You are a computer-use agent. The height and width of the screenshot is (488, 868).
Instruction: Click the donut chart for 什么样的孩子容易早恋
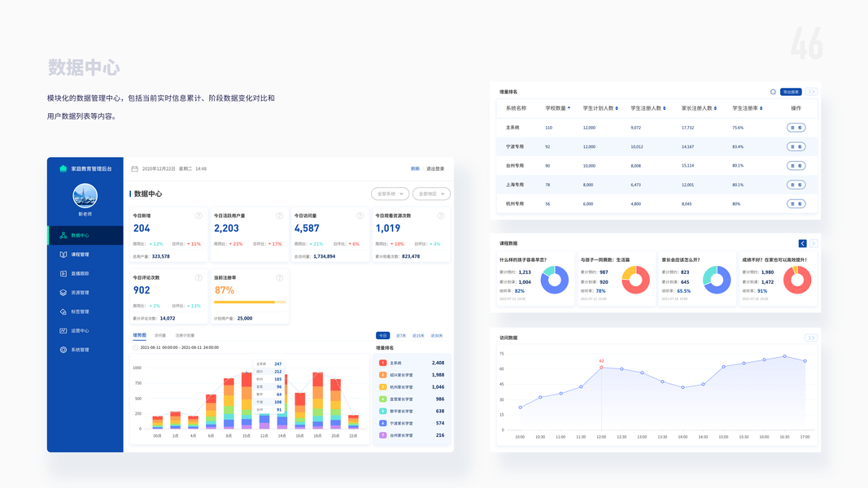pyautogui.click(x=554, y=280)
